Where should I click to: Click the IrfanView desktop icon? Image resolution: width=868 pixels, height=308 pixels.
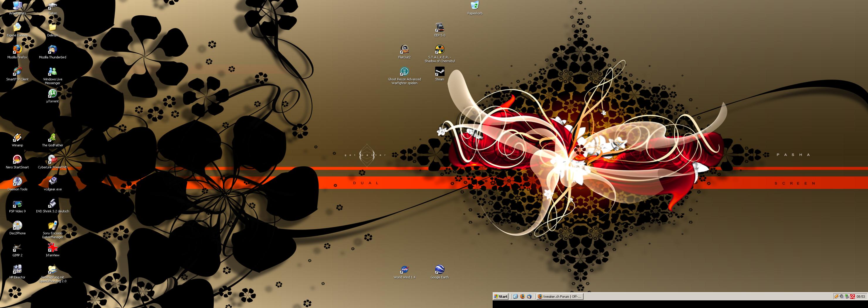52,248
